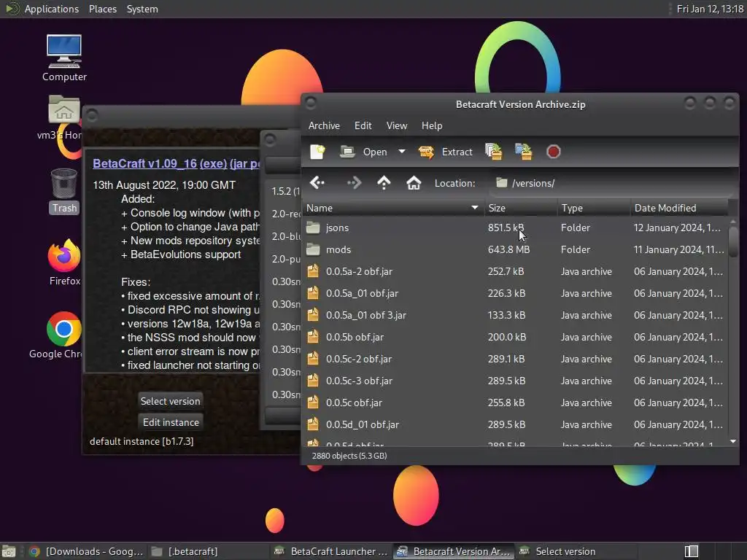This screenshot has height=560, width=747.
Task: Click the jar icon beside 0.0.5b obf.jar
Action: (313, 337)
